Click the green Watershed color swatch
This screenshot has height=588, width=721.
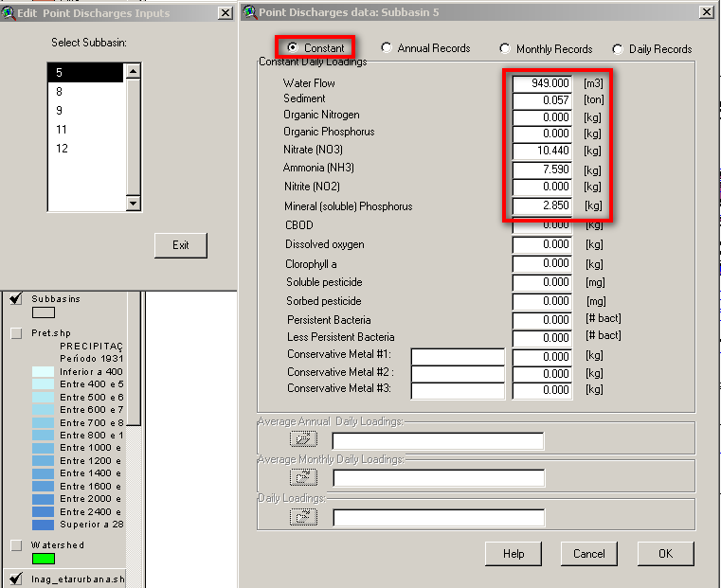click(x=44, y=559)
